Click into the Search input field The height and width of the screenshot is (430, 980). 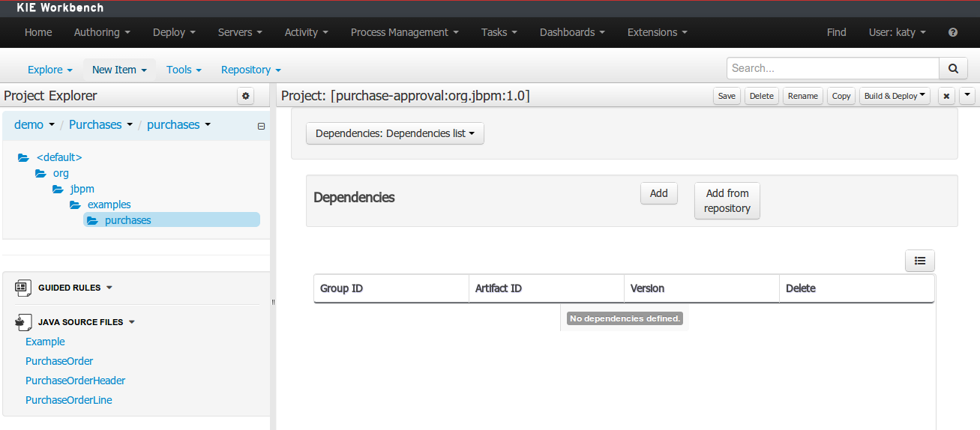832,68
